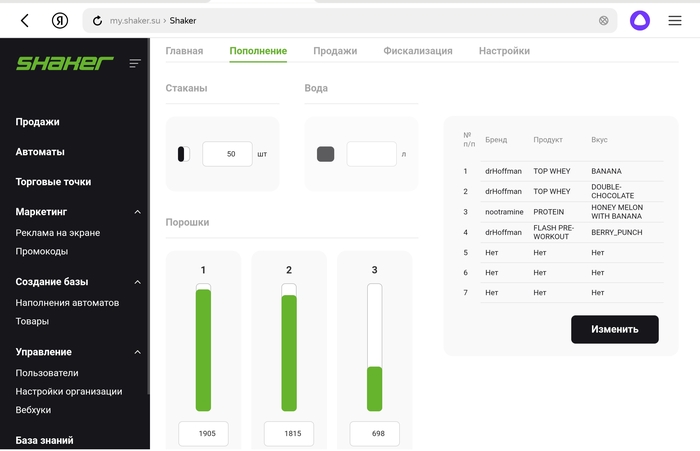Screen dimensions: 700x451
Task: Click the water liters input field
Action: (371, 154)
